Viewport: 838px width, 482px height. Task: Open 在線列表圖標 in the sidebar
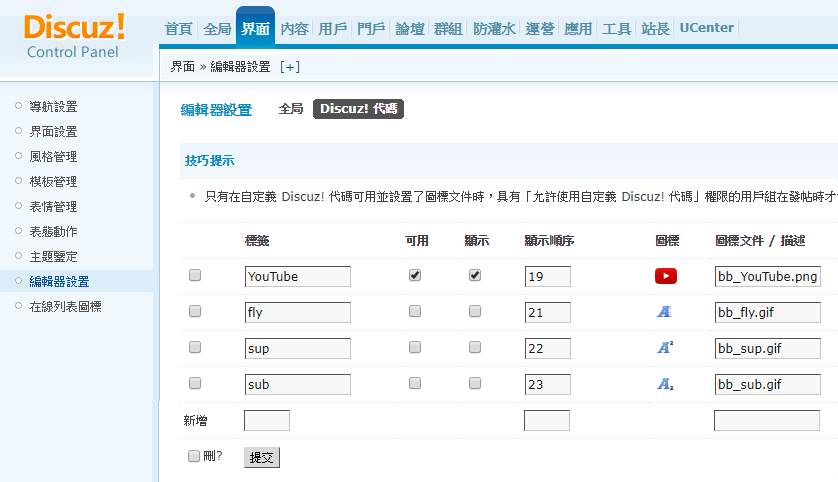pos(65,307)
